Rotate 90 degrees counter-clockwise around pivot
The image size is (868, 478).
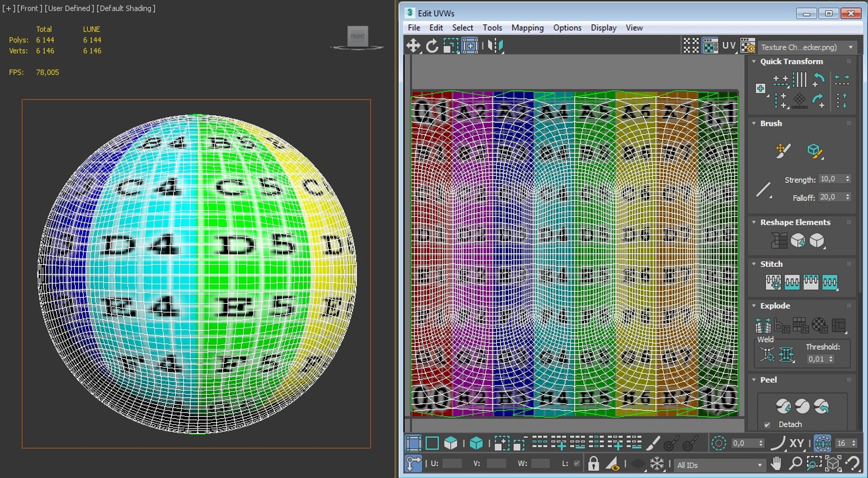pos(819,80)
